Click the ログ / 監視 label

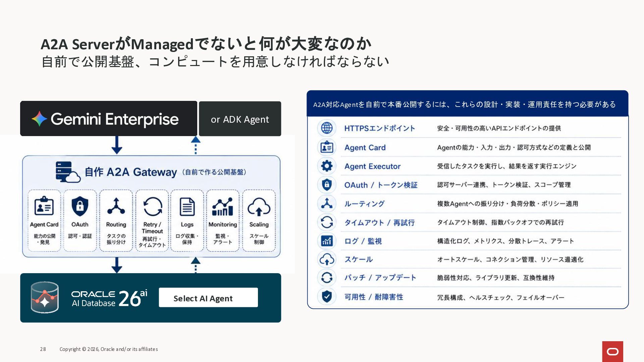363,241
